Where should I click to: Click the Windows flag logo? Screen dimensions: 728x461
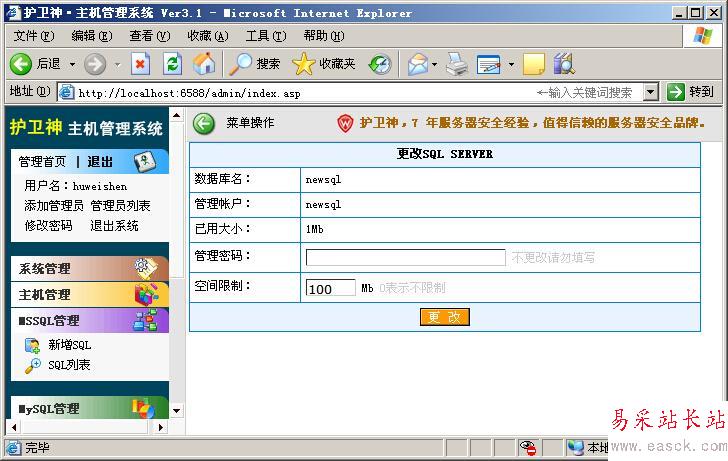click(x=702, y=36)
